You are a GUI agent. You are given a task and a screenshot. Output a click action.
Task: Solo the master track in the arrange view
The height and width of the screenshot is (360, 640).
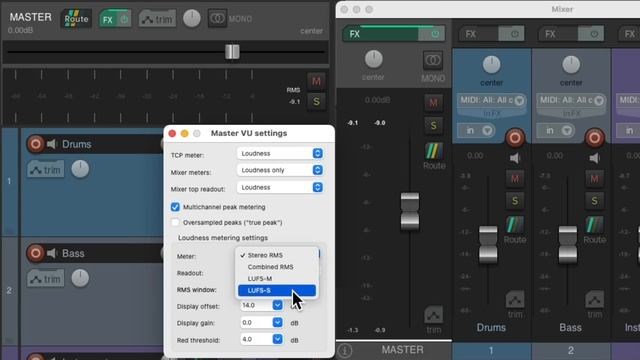click(x=316, y=101)
